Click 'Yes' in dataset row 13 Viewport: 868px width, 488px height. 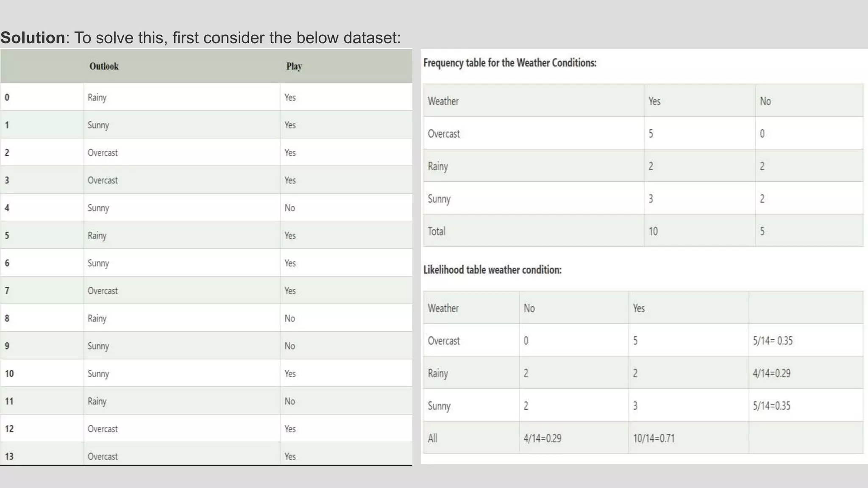click(x=290, y=456)
